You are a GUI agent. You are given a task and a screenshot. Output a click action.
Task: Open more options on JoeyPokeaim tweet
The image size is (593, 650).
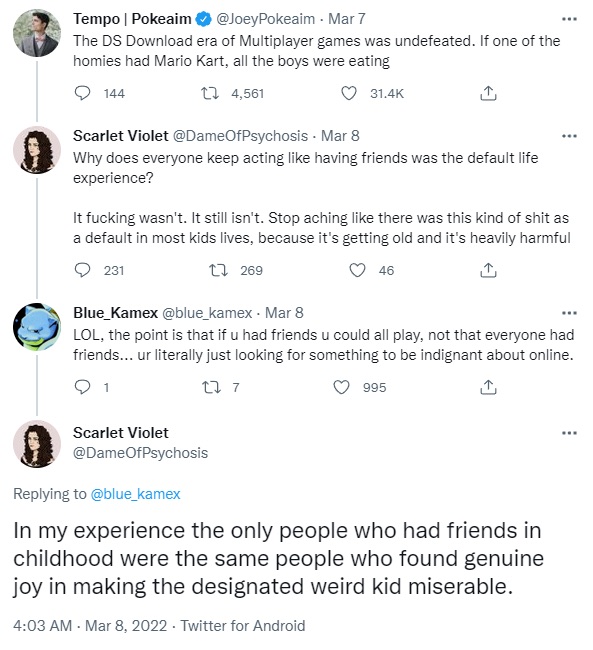[569, 19]
